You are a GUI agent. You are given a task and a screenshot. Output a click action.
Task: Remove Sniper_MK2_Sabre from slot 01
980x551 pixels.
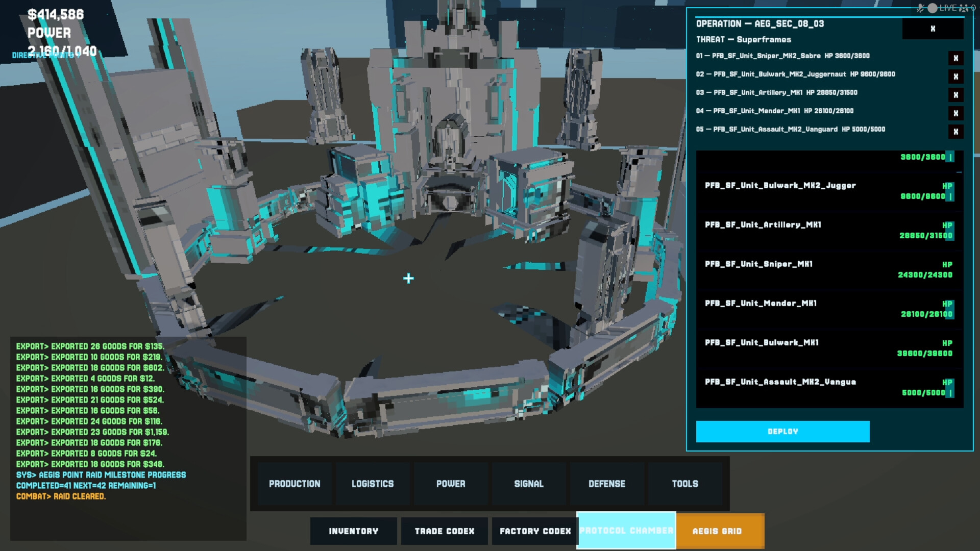coord(955,58)
